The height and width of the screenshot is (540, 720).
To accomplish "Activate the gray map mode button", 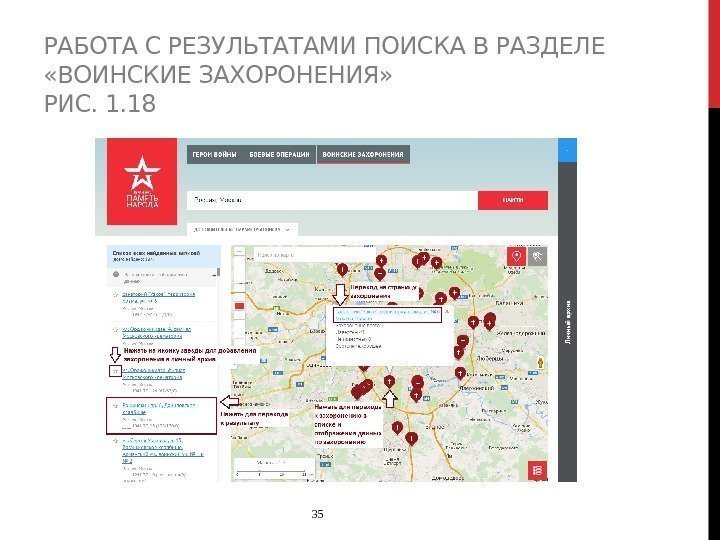I will 537,256.
